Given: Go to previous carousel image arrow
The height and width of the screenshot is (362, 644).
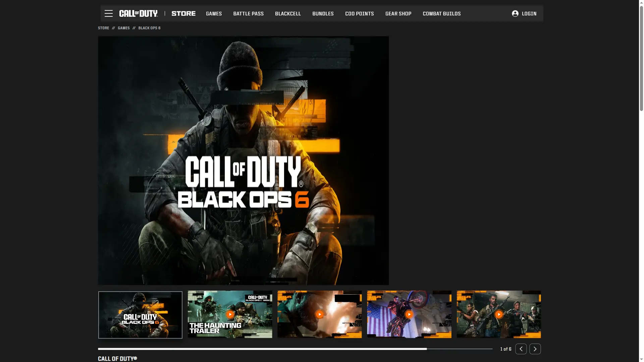Looking at the screenshot, I should (x=521, y=349).
